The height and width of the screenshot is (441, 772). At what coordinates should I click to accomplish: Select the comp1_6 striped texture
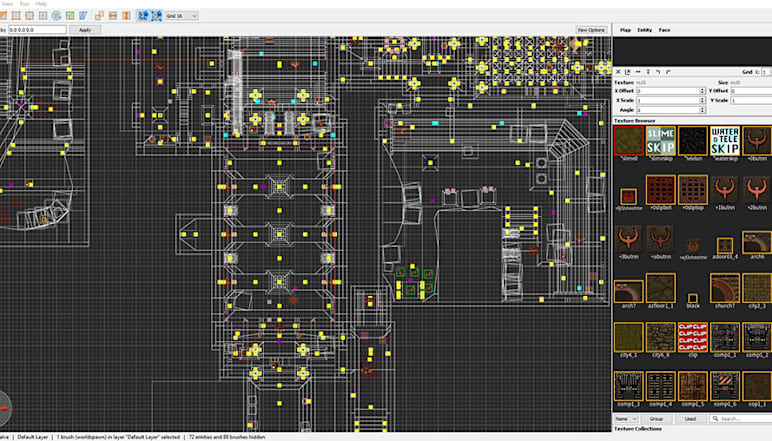pyautogui.click(x=725, y=386)
